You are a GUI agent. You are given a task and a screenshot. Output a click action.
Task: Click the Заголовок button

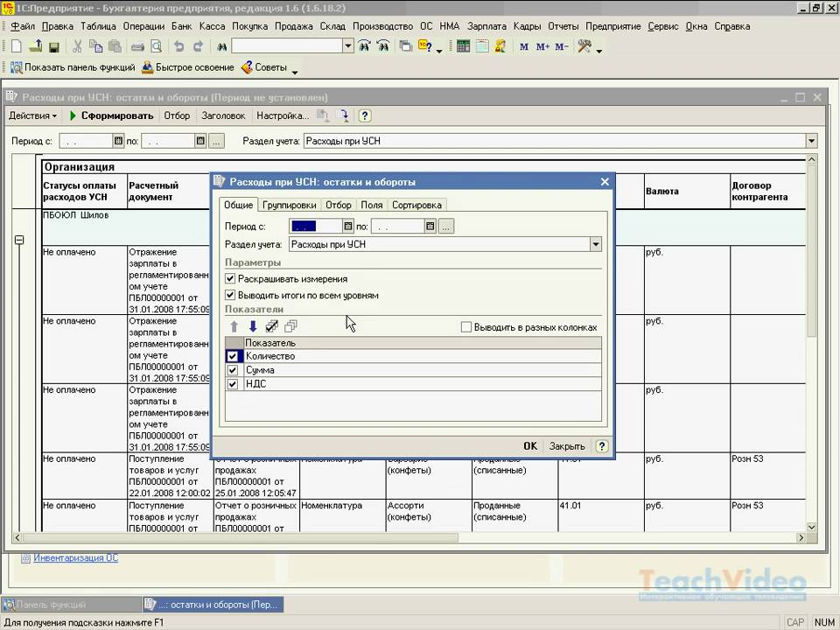coord(223,115)
